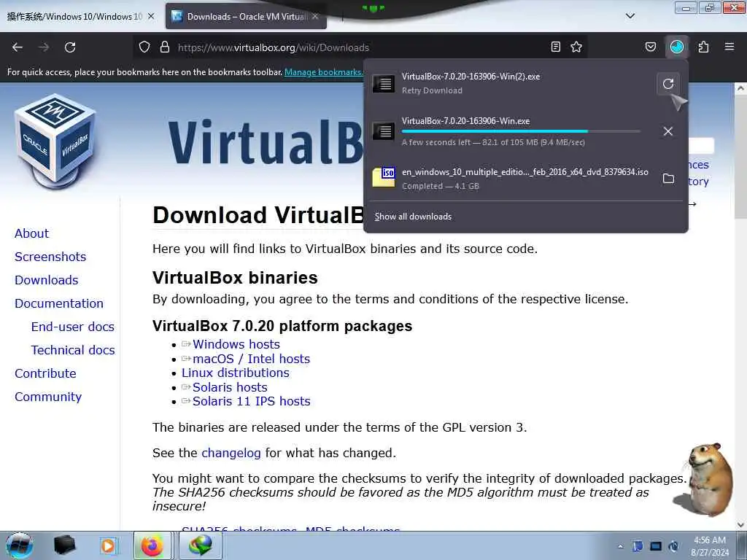
Task: Open Contribute in the sidebar
Action: click(45, 373)
